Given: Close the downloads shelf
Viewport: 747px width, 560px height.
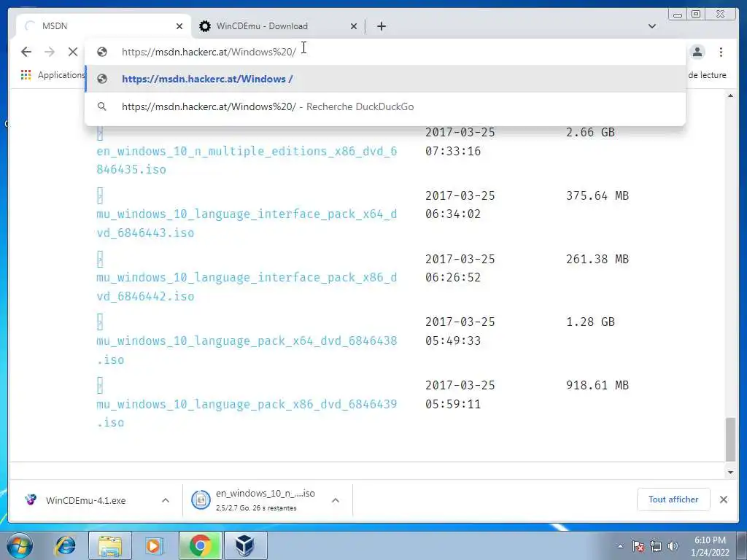Looking at the screenshot, I should pyautogui.click(x=723, y=499).
